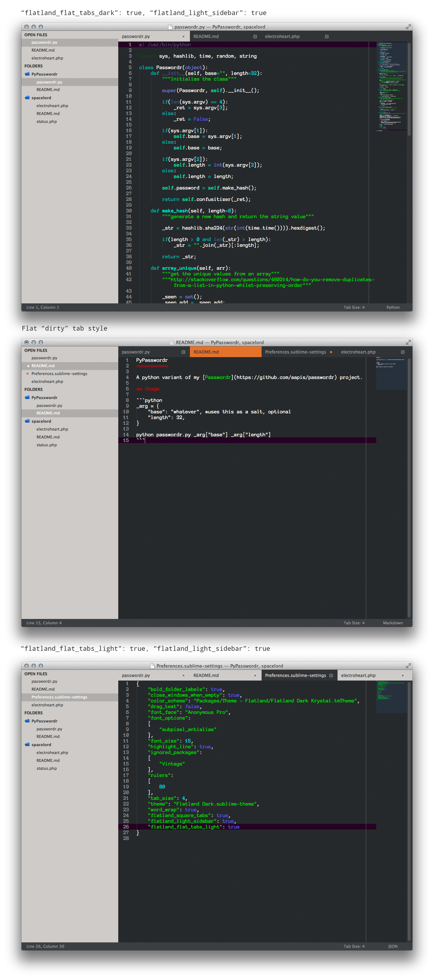Close the Preferences.sublime-settings tab in the JSON window

[331, 676]
